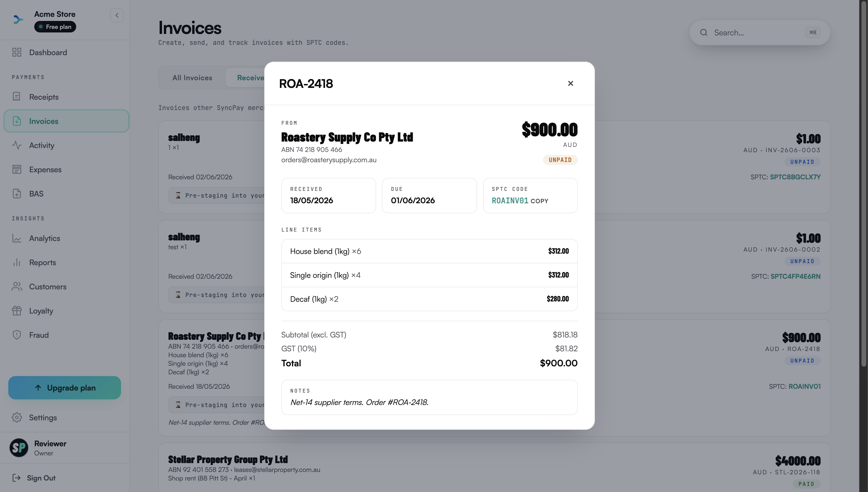Collapse the sidebar with the chevron button
The width and height of the screenshot is (868, 492).
117,15
